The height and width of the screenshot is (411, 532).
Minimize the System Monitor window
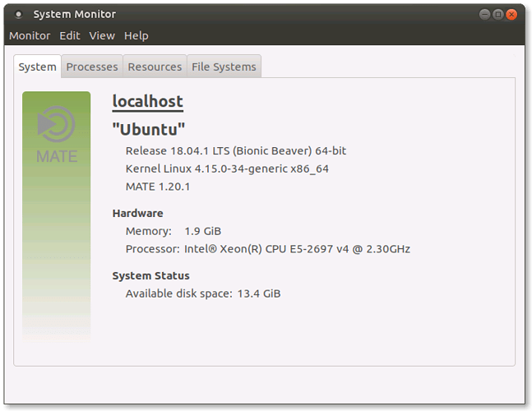(x=484, y=14)
